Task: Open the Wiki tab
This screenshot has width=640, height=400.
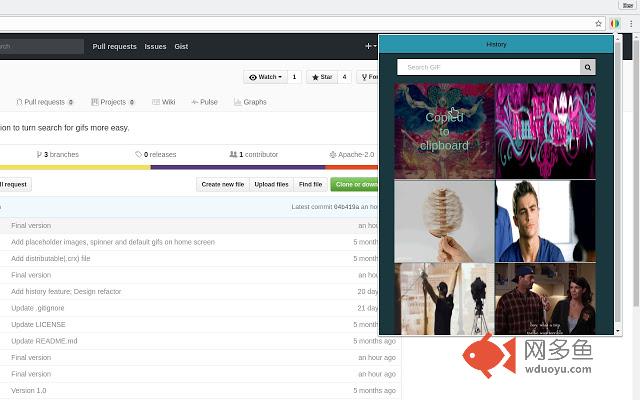Action: (164, 102)
